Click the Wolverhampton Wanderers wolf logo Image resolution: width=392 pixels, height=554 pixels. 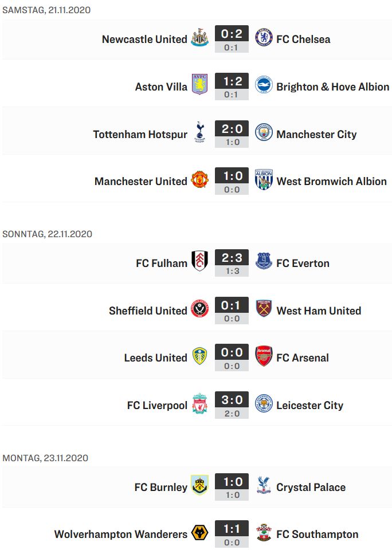click(x=199, y=532)
